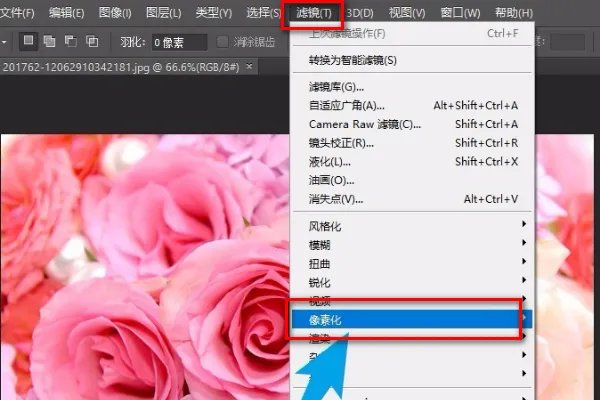This screenshot has height=400, width=600.
Task: Choose 自适应广角(A)... menu item
Action: point(412,105)
